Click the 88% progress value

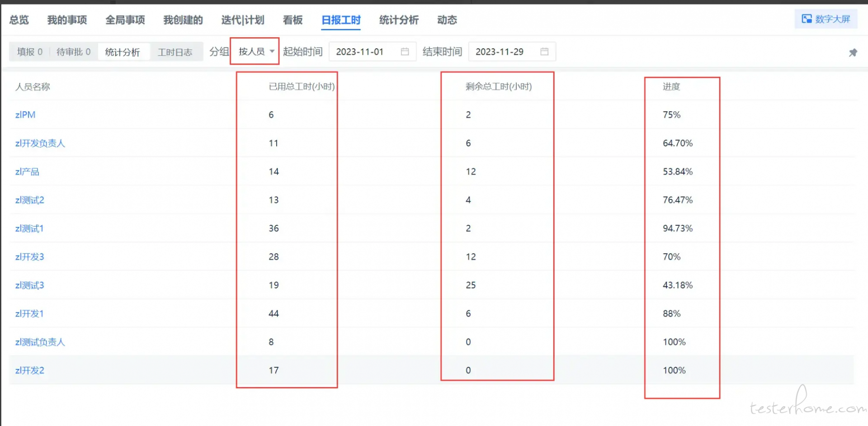tap(672, 314)
